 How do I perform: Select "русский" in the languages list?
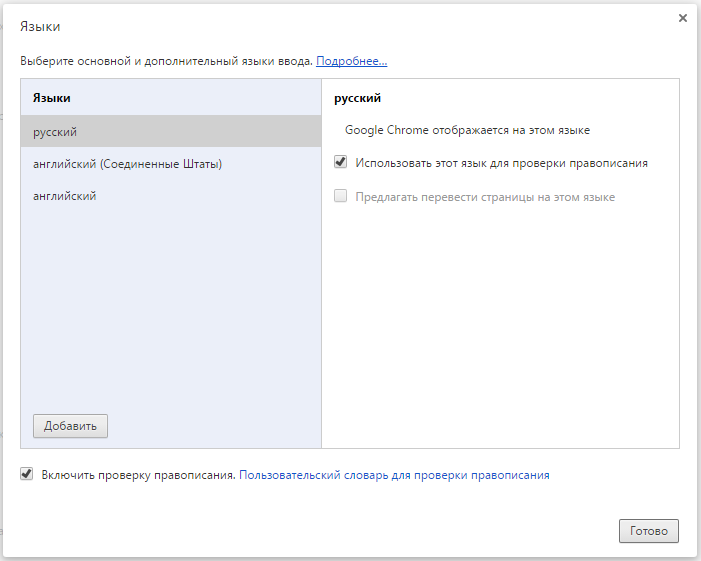tap(55, 132)
